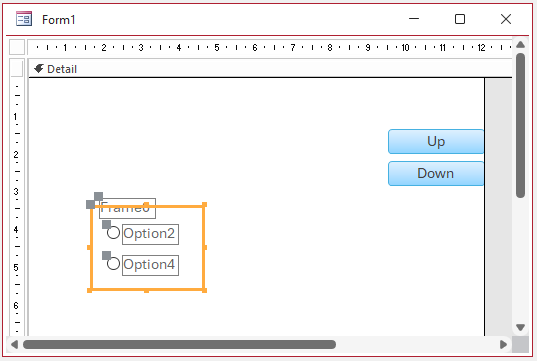Click the vertical scrollbar down arrow
Viewport: 537px width, 361px height.
point(521,328)
